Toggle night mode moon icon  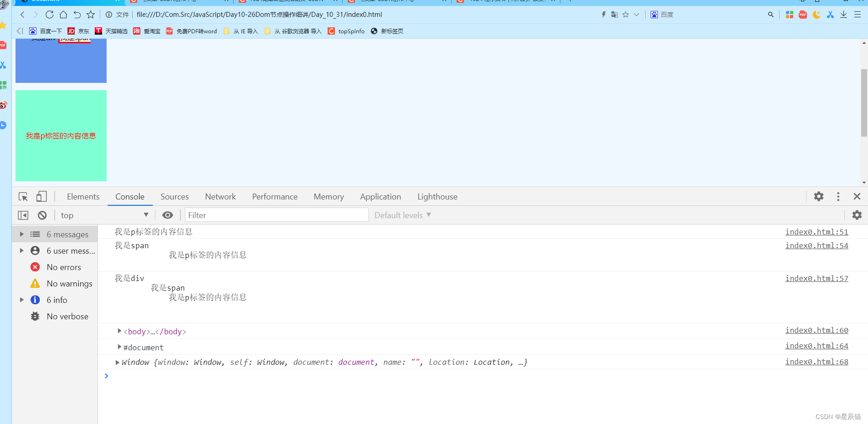pyautogui.click(x=817, y=15)
